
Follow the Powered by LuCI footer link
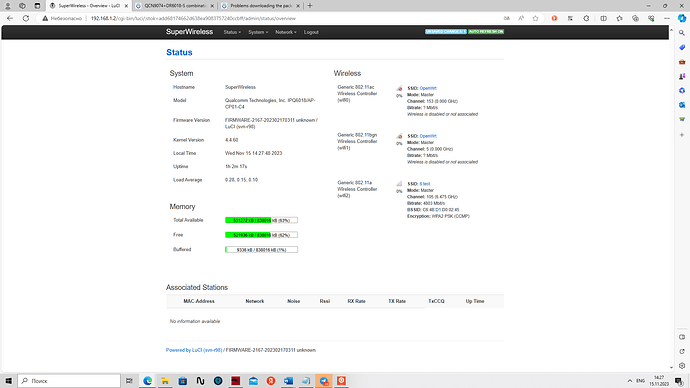coord(194,350)
